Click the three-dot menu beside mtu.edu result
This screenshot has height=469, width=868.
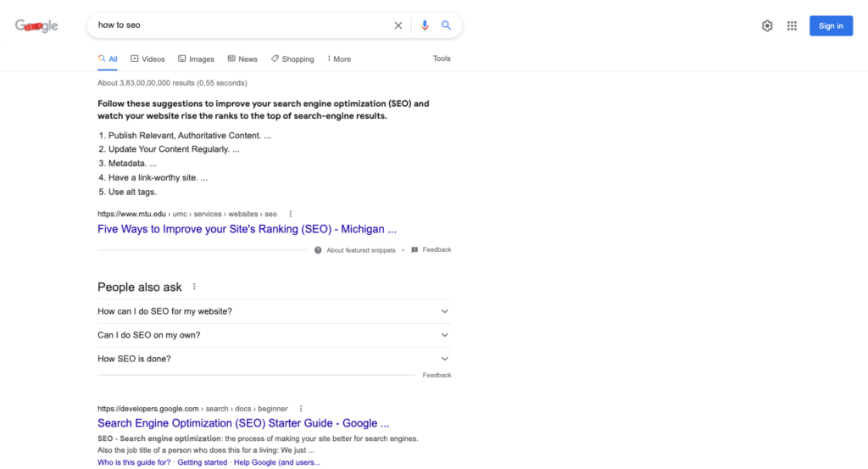291,214
